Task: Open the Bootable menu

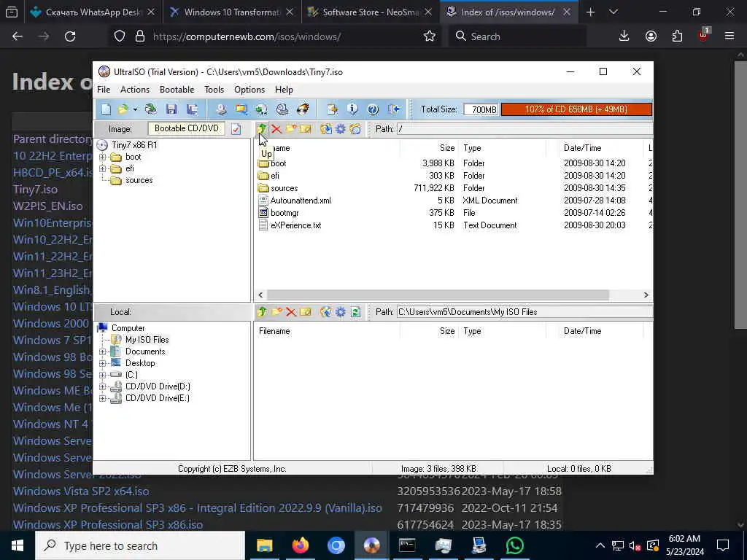Action: (x=177, y=90)
